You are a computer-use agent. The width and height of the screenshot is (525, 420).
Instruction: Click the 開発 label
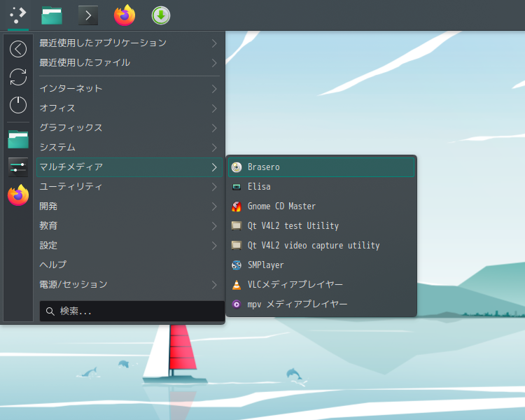click(48, 206)
